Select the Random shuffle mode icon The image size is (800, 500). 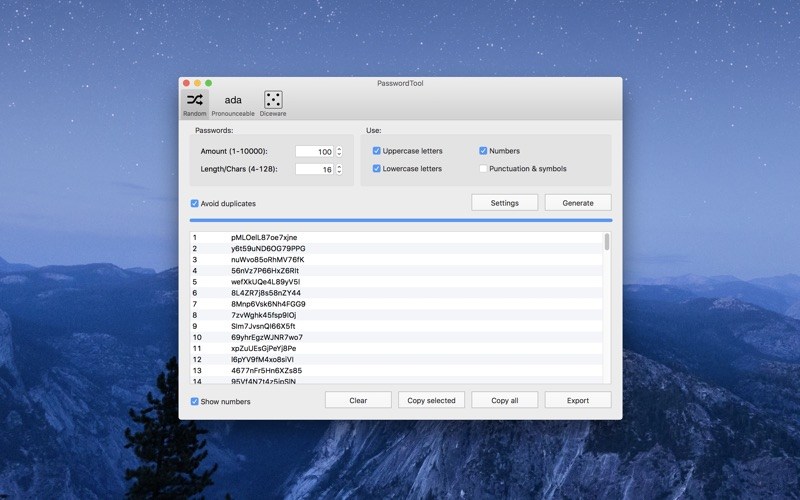194,100
